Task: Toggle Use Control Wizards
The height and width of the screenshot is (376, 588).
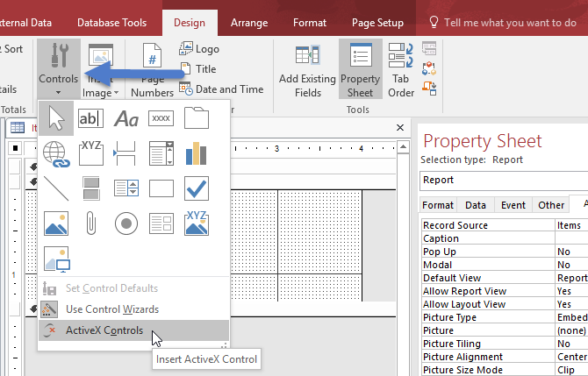Action: [111, 309]
